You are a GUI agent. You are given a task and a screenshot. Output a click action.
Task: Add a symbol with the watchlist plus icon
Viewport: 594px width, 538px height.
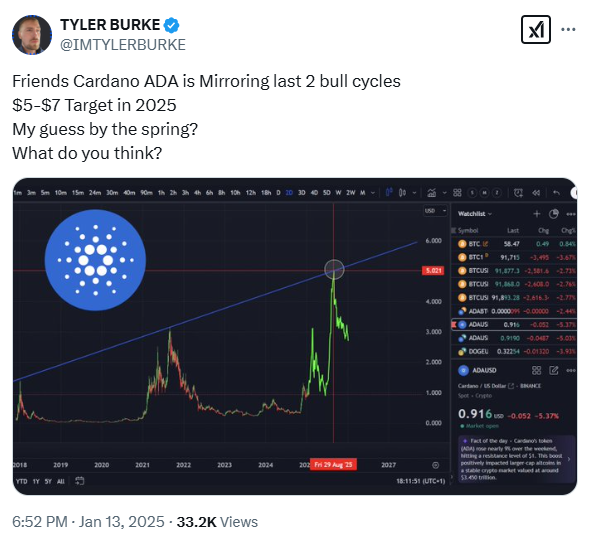[x=536, y=214]
